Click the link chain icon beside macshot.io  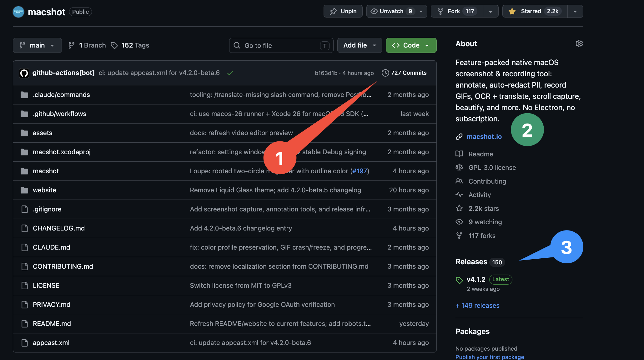459,137
